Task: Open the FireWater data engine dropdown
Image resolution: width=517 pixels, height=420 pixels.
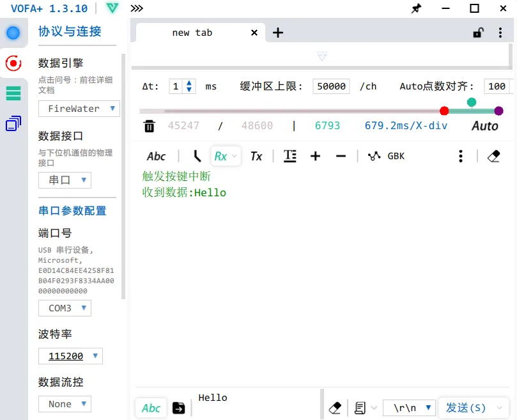Action: pos(79,109)
